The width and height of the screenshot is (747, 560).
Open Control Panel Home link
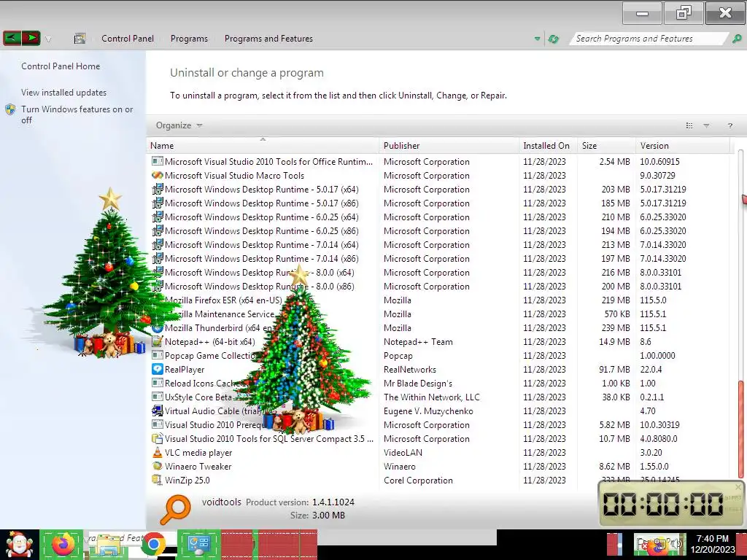pos(61,66)
